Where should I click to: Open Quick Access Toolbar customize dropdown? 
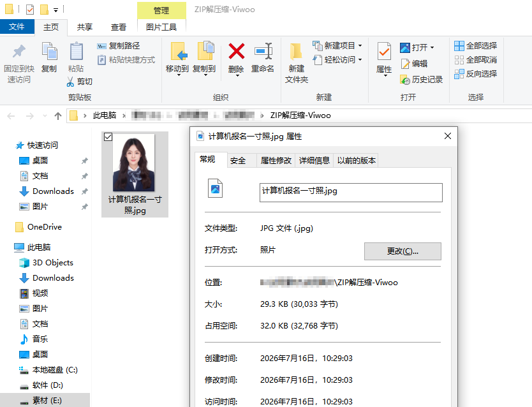click(55, 10)
